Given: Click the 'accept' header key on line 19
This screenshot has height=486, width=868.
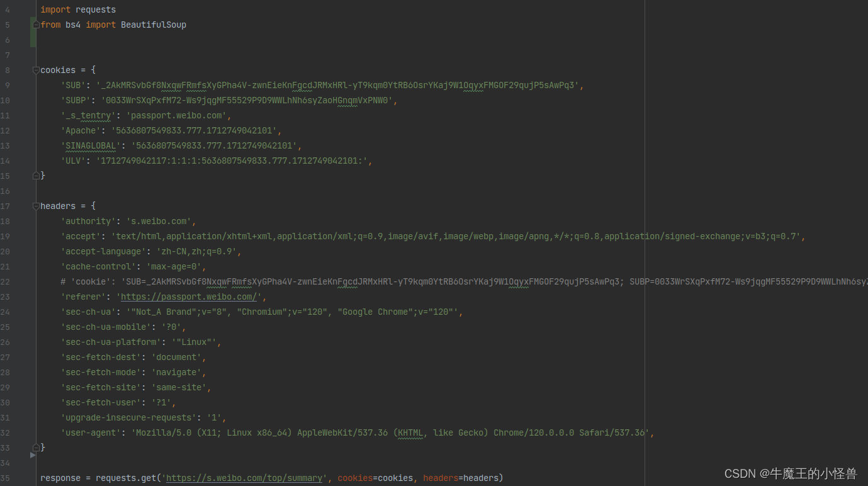Looking at the screenshot, I should click(x=81, y=236).
